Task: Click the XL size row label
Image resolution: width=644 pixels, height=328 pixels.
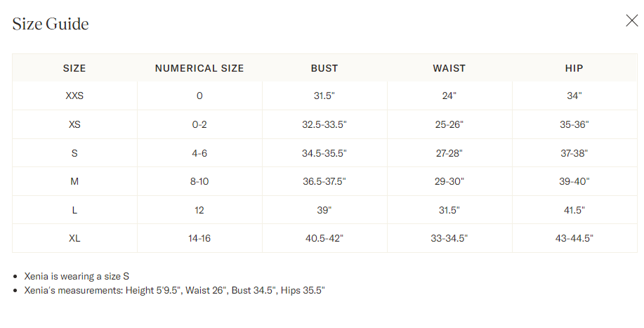Action: pyautogui.click(x=74, y=238)
